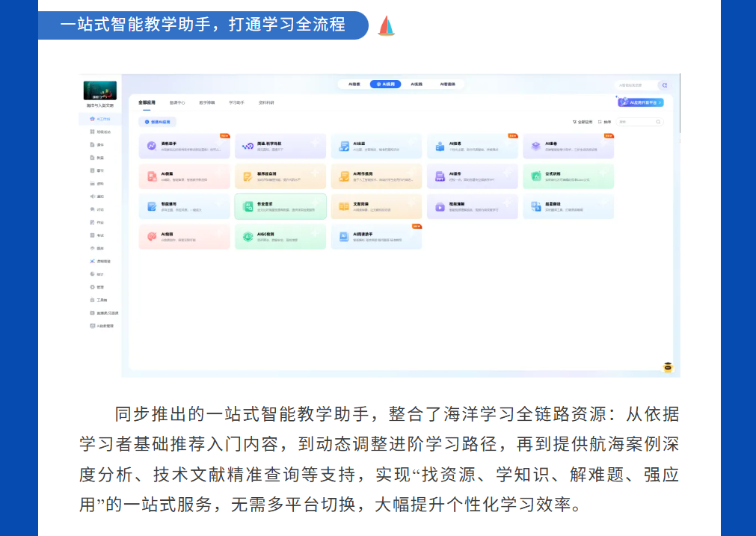Select the highlighted AI应用 top tab
756x536 pixels.
point(385,84)
